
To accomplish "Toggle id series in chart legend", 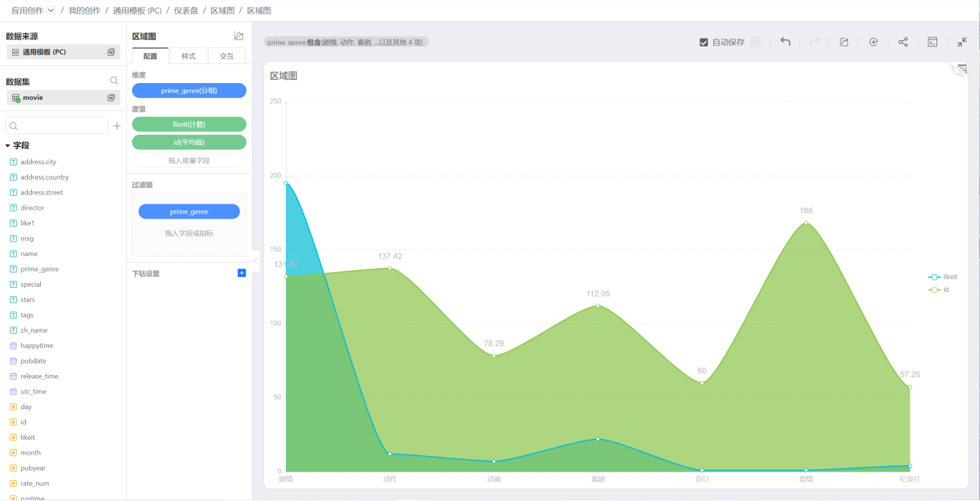I will point(939,289).
